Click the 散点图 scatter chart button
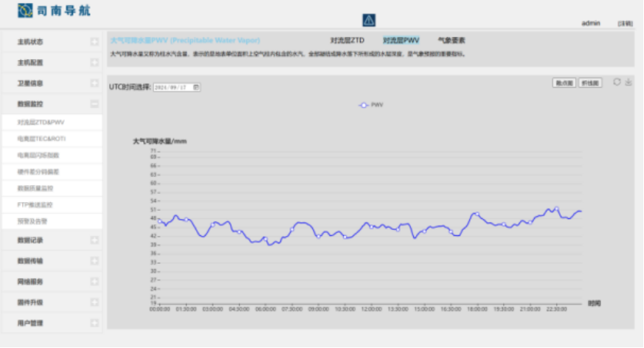644x348 pixels. (x=564, y=83)
